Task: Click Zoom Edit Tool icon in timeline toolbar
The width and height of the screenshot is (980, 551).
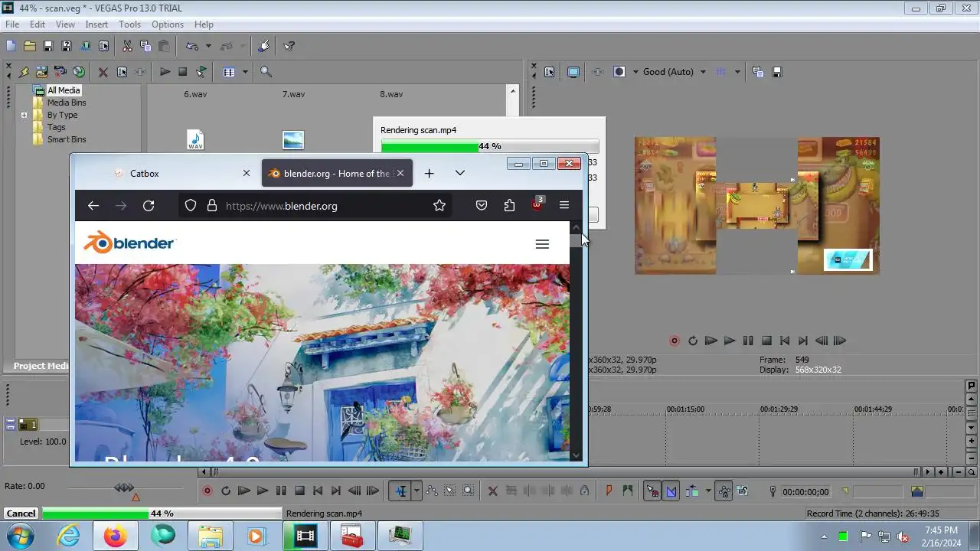Action: (469, 491)
